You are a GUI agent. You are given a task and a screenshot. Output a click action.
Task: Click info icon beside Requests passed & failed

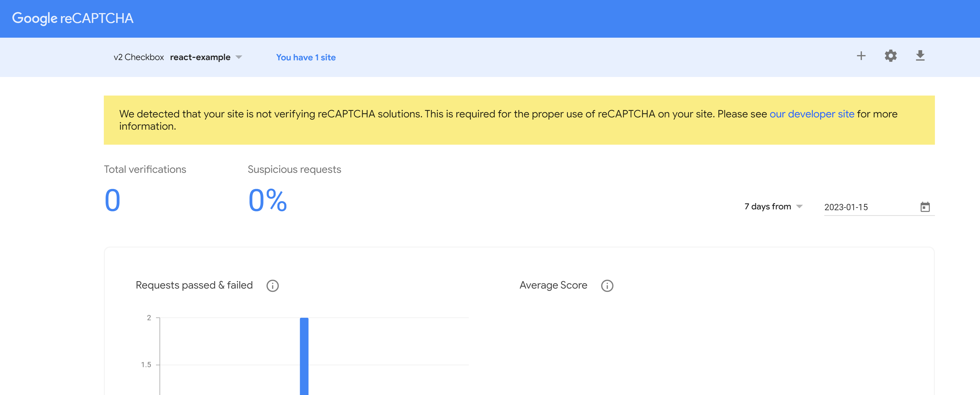[272, 286]
